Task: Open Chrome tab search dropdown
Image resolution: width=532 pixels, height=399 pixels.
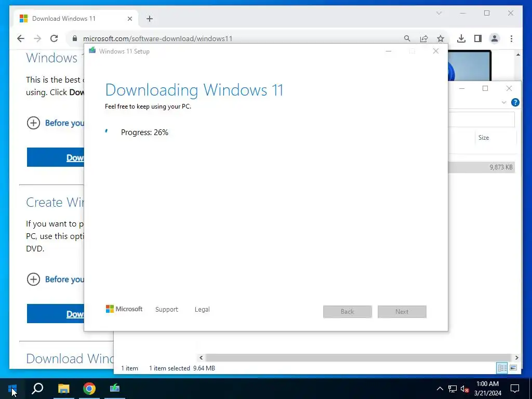Action: coord(438,13)
